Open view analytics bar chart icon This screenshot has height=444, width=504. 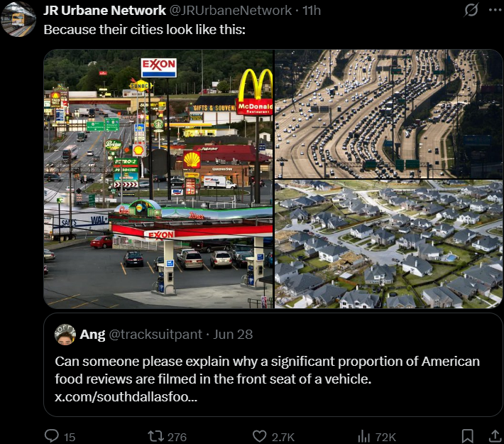(x=363, y=436)
